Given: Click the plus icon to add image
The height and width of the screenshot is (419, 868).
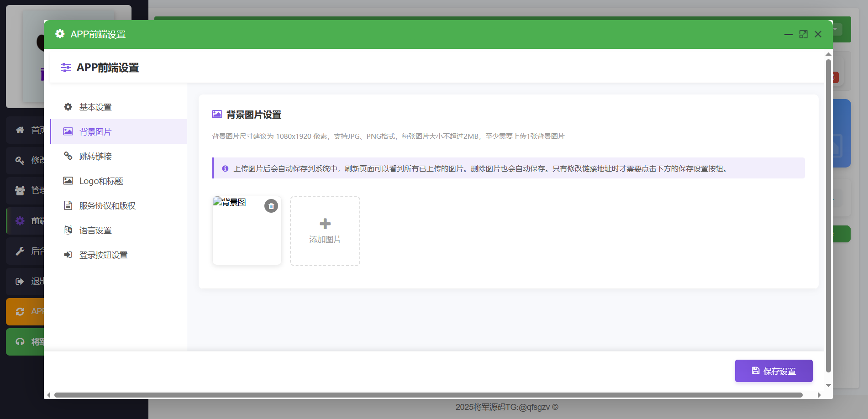Looking at the screenshot, I should [325, 224].
